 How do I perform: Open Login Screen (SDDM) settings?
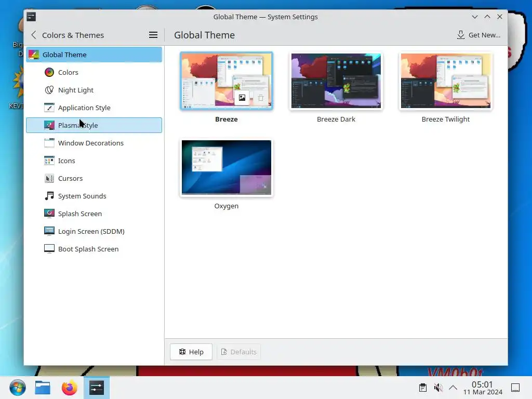pos(94,231)
